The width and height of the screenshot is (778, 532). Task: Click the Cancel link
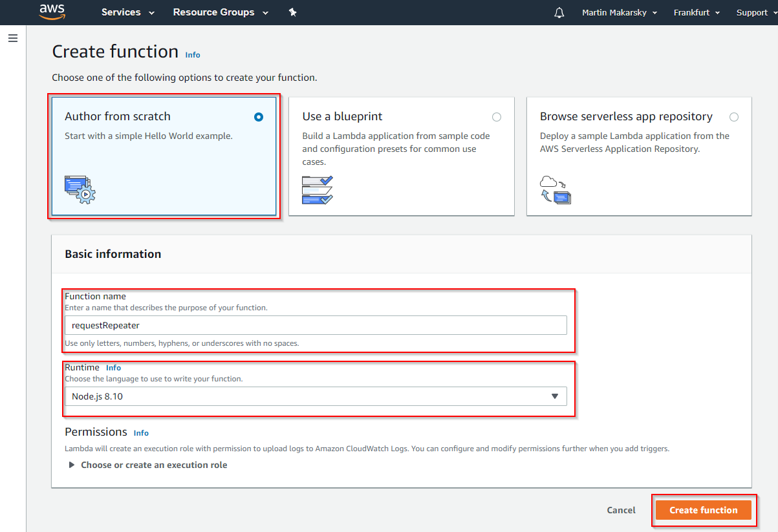620,510
